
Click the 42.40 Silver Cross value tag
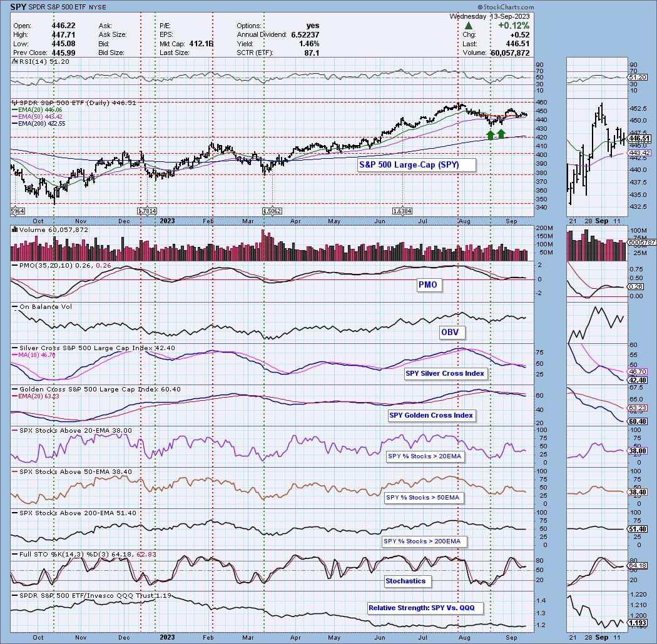[638, 381]
